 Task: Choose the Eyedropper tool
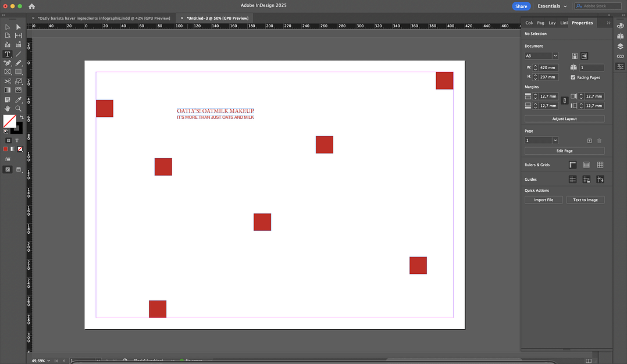coord(19,99)
